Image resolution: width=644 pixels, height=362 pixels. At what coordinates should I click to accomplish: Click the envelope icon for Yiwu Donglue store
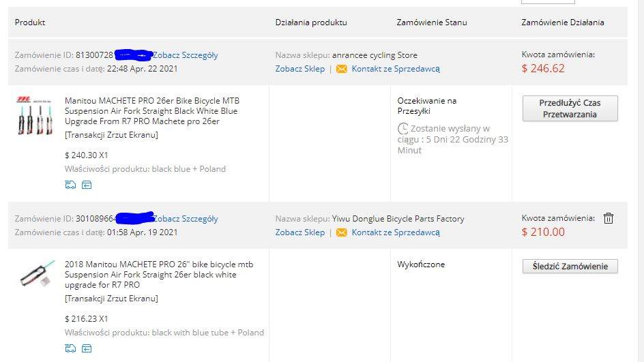click(x=342, y=232)
